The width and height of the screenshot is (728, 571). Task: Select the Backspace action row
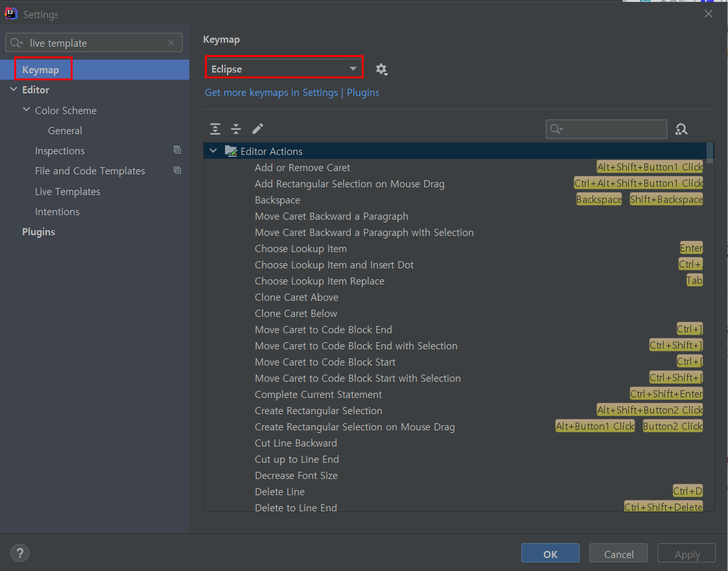[277, 200]
